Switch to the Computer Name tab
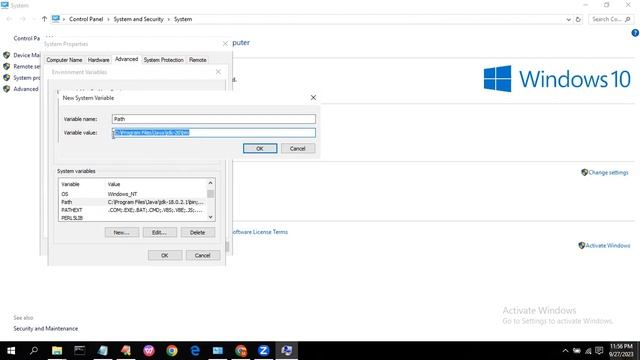Image resolution: width=640 pixels, height=360 pixels. pyautogui.click(x=64, y=60)
